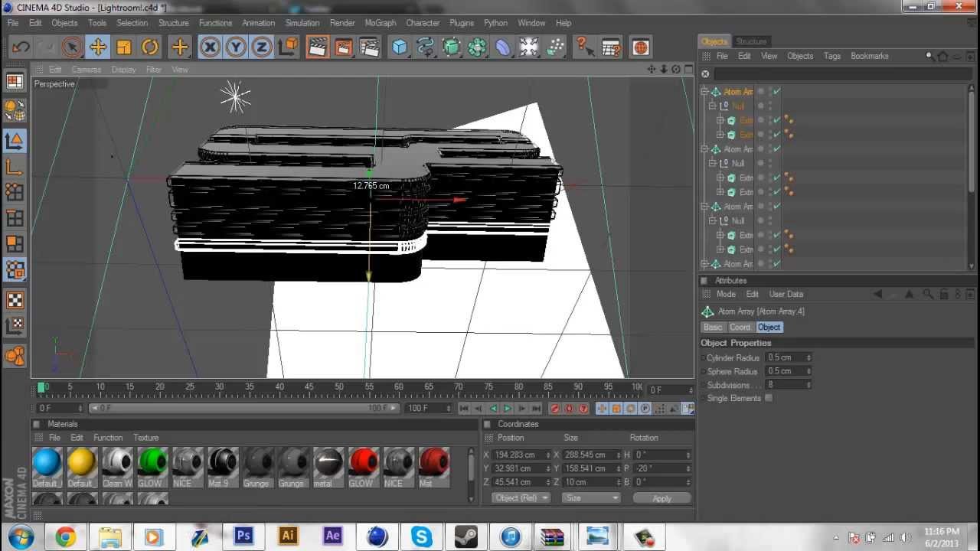The image size is (980, 551).
Task: Collapse the first Null object
Action: (x=712, y=106)
